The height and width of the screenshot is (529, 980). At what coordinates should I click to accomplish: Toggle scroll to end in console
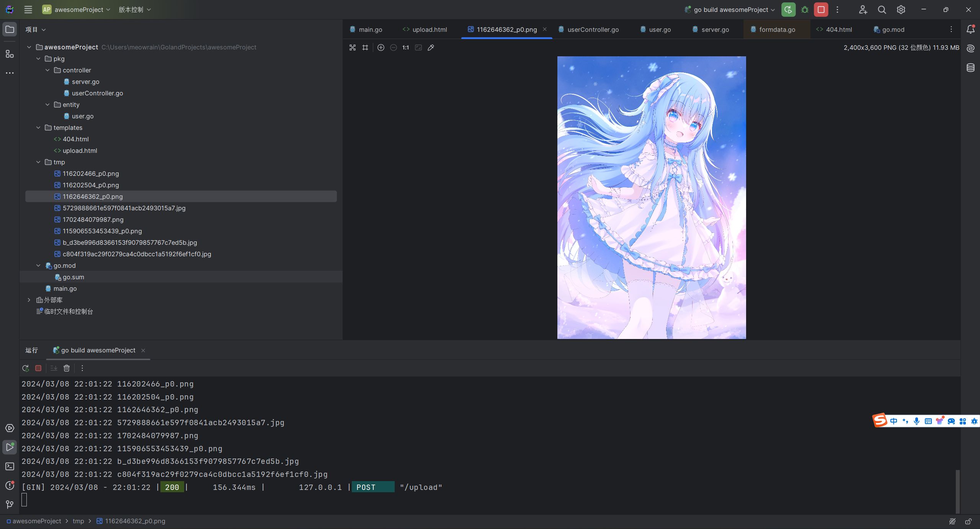[54, 368]
